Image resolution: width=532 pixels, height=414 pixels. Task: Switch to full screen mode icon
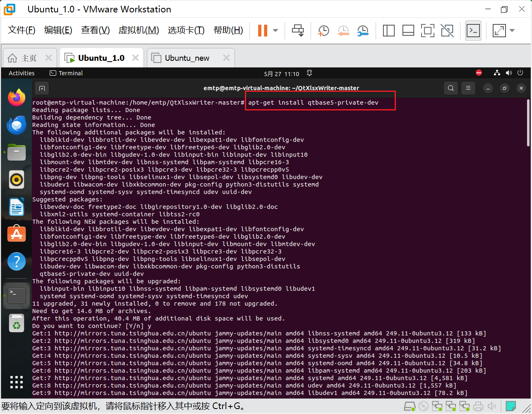tap(428, 30)
